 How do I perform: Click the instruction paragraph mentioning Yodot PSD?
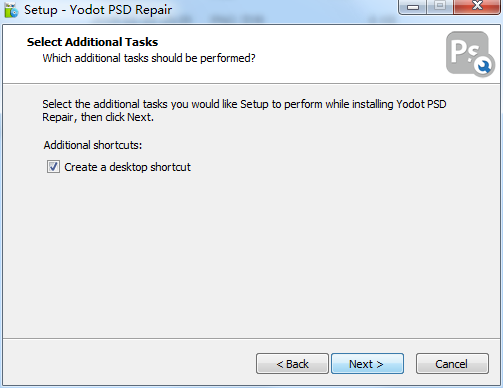244,111
